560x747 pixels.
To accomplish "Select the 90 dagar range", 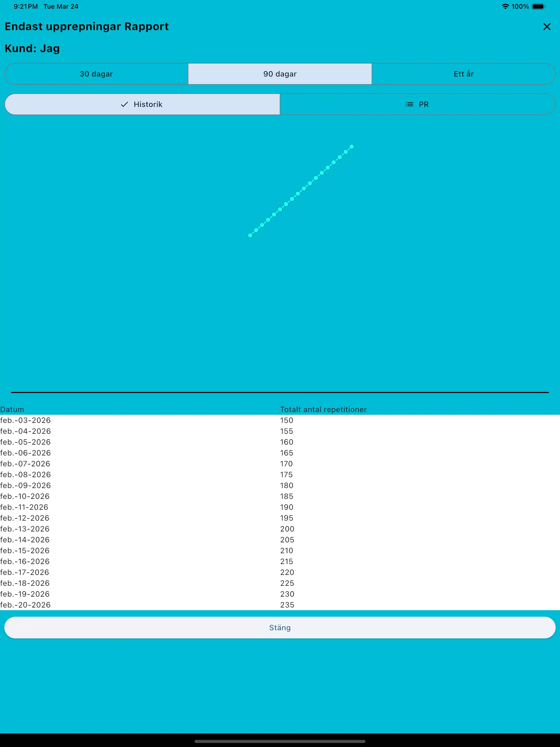I will click(x=280, y=74).
